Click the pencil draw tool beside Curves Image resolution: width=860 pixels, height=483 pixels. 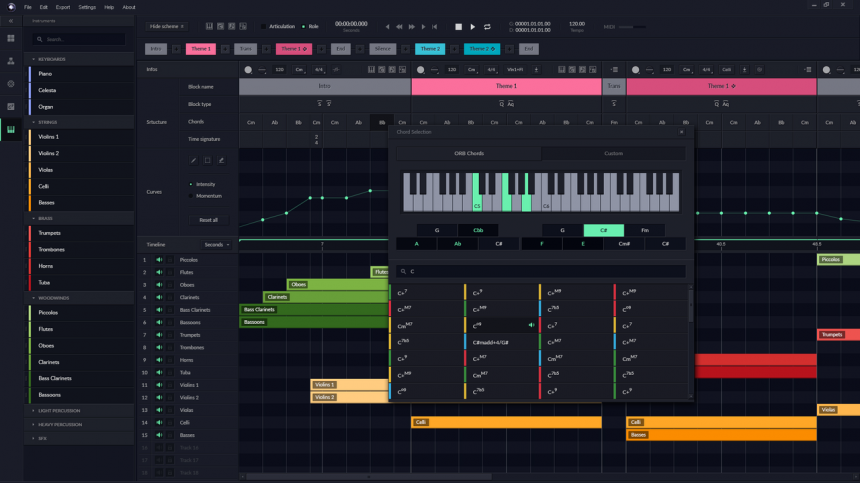point(194,161)
